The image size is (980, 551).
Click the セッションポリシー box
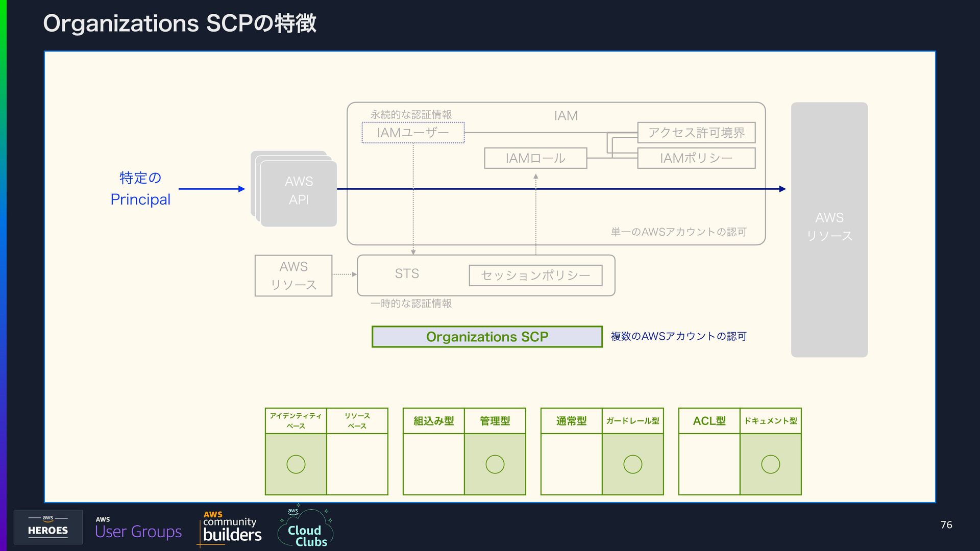click(535, 275)
